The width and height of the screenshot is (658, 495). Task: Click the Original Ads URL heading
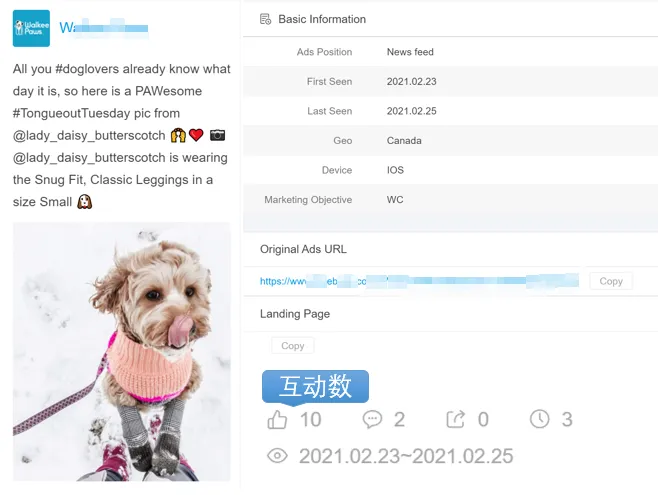(303, 249)
